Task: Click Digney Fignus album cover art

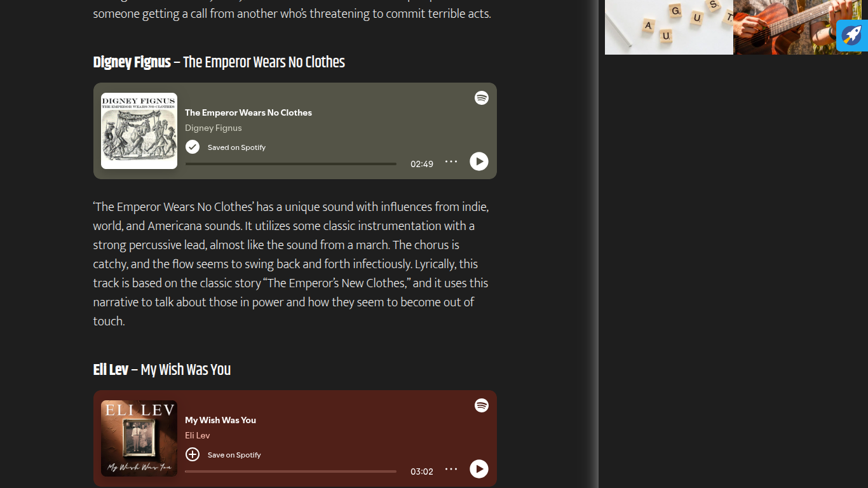Action: point(139,131)
